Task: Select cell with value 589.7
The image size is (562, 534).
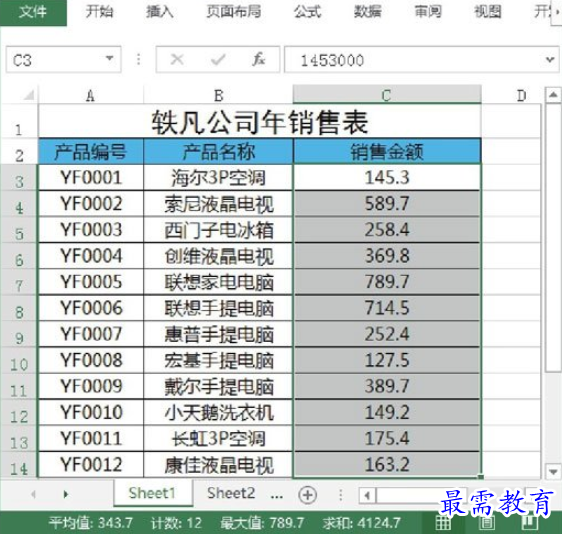Action: click(387, 204)
